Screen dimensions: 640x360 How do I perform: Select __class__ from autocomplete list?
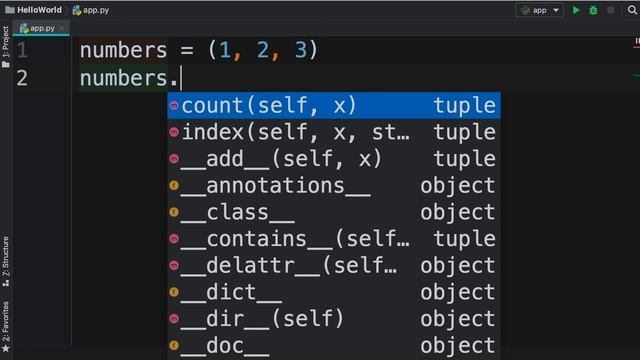[x=334, y=212]
